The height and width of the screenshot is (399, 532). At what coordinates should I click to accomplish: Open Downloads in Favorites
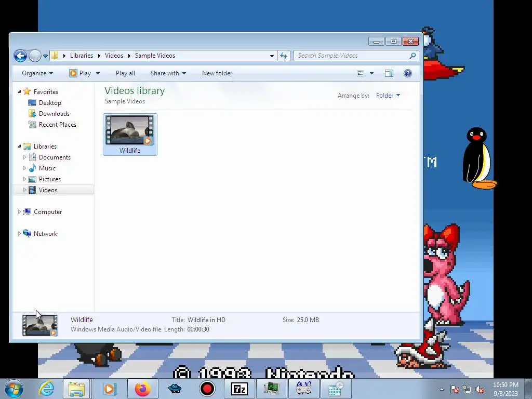coord(54,114)
